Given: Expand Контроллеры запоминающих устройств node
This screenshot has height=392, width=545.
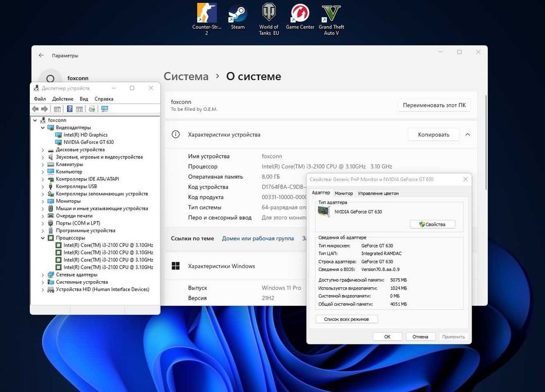Looking at the screenshot, I should coord(43,194).
